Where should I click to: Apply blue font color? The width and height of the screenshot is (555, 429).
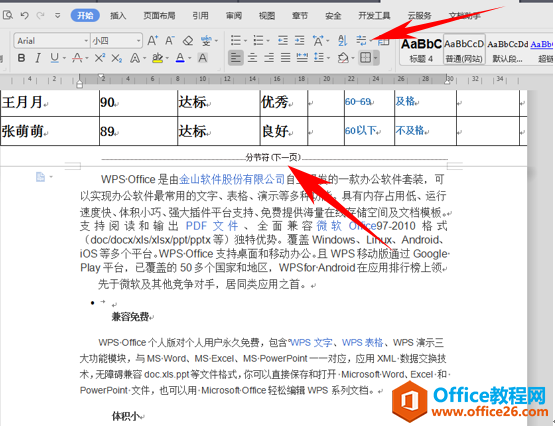[x=180, y=58]
